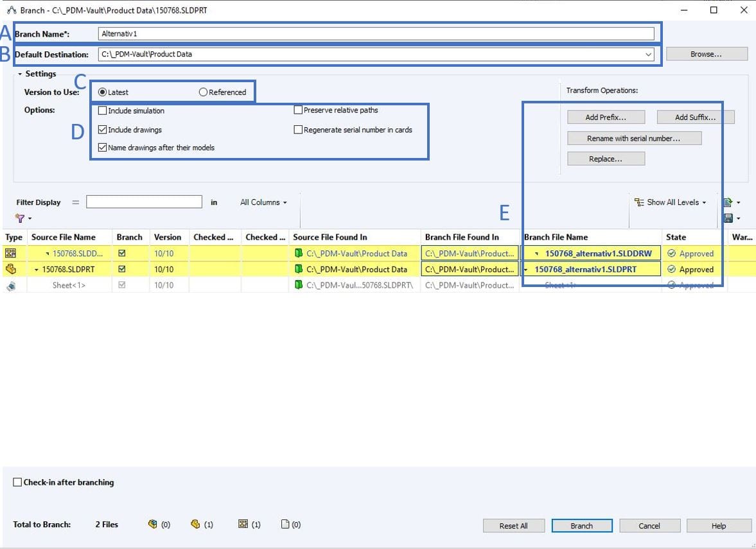Click the drawing file type icon in first row
Screen dimensions: 756x549
click(10, 253)
